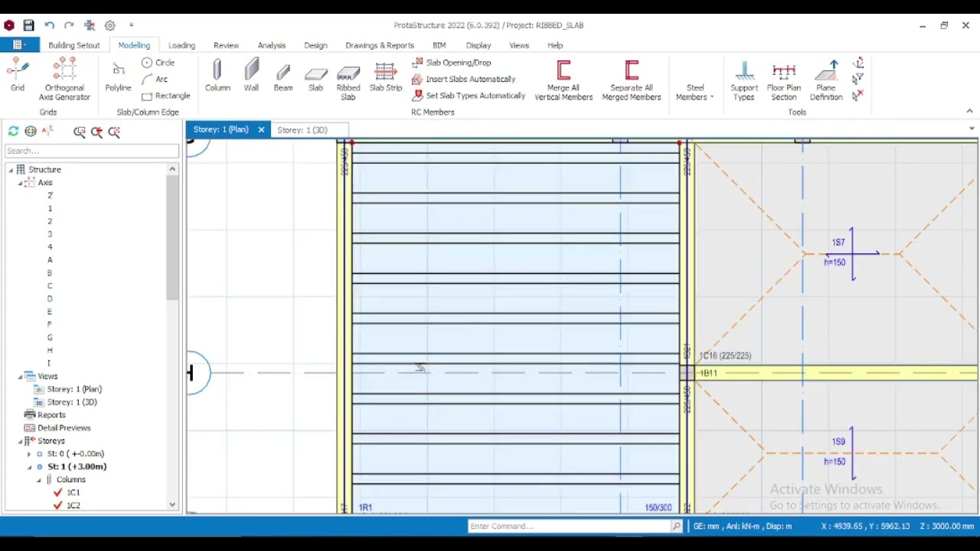
Task: Open Floor Plan Section tool
Action: click(x=784, y=81)
